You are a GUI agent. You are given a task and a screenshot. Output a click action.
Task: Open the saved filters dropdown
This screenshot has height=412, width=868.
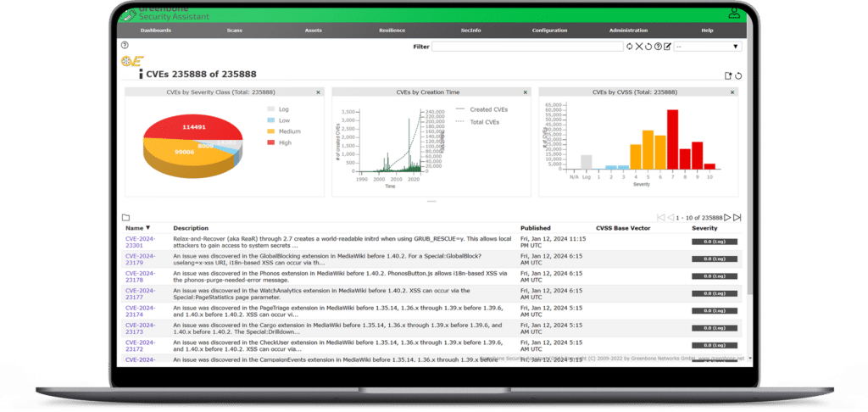tap(708, 47)
